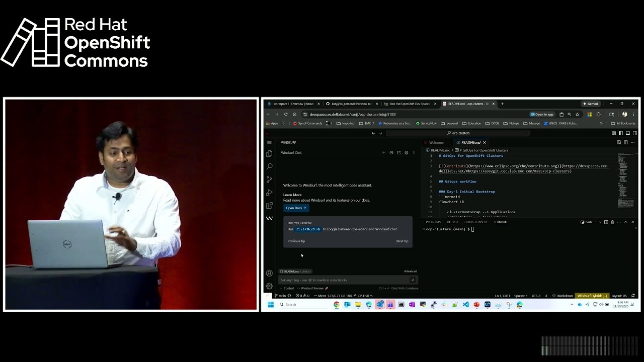Toggle bottom panel visibility in title bar
Screen dimensions: 644x362
628,133
